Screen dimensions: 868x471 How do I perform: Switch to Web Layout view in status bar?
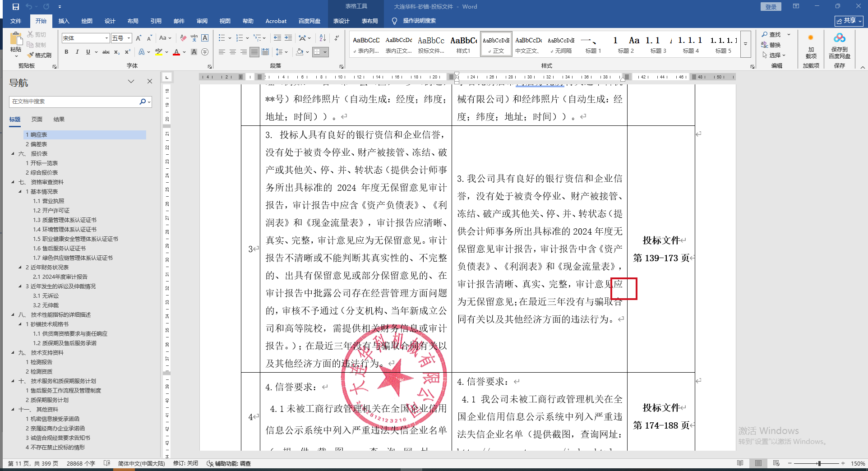tap(776, 463)
